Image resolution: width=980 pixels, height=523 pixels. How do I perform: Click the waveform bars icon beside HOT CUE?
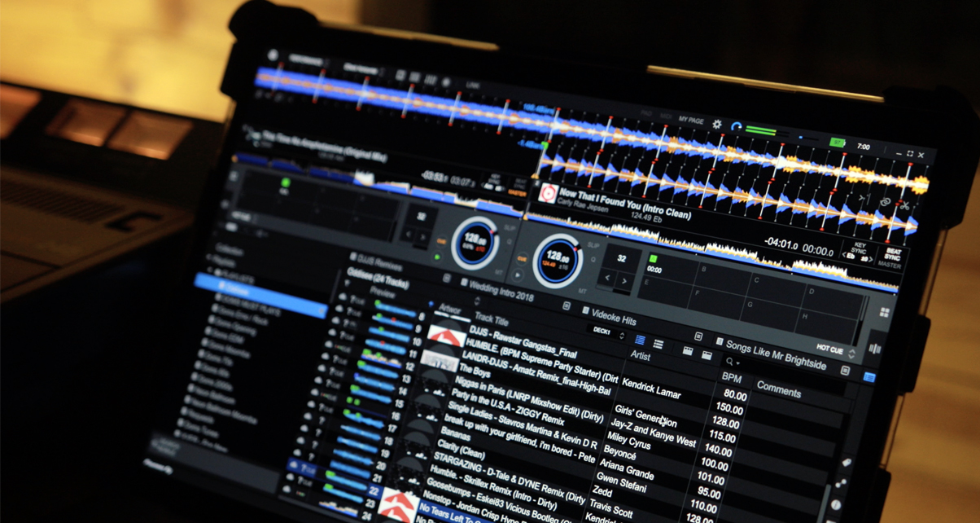point(875,349)
